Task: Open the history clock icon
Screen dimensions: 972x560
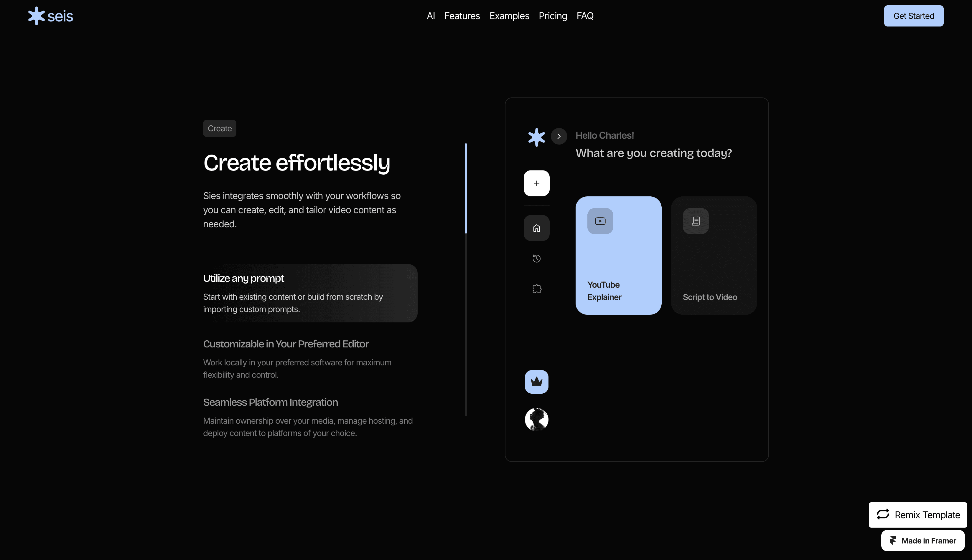Action: point(536,259)
